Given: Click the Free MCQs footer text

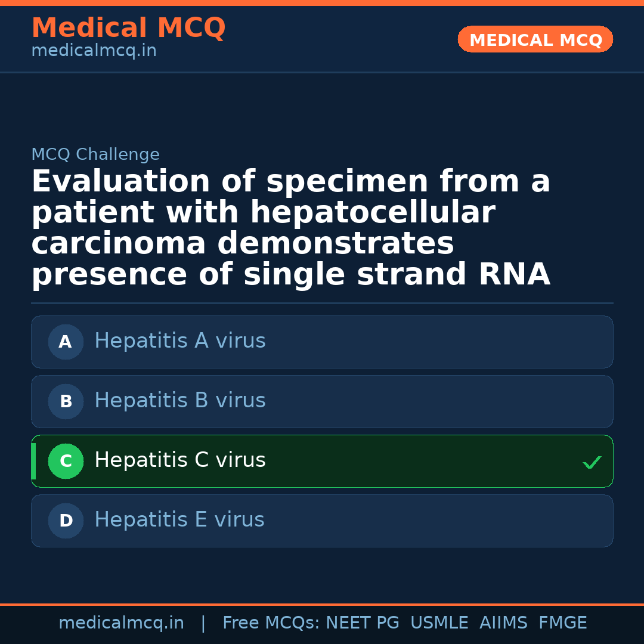Looking at the screenshot, I should tap(271, 623).
